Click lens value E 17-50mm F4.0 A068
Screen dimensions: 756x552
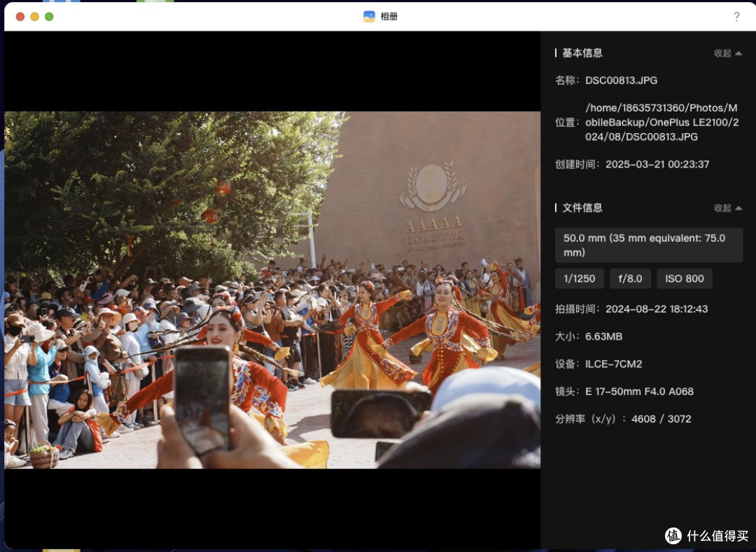click(x=639, y=392)
